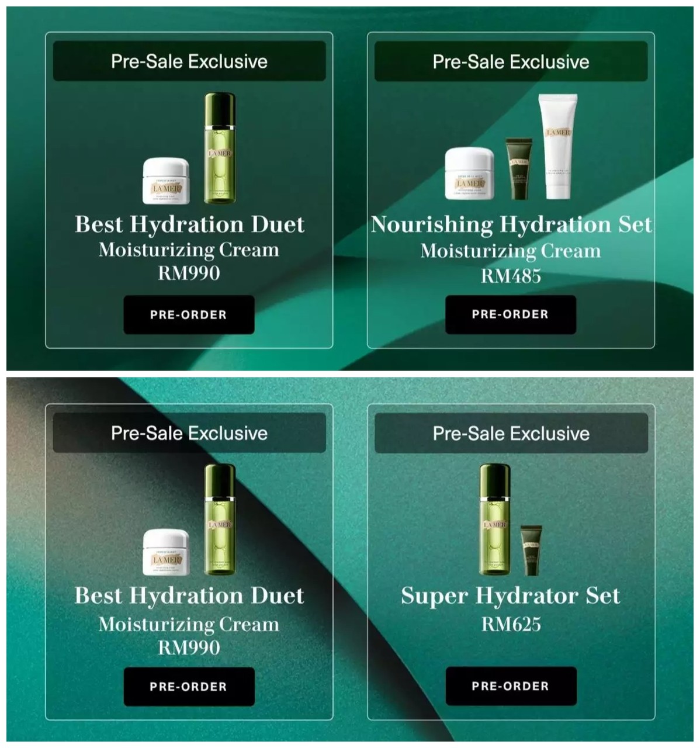700x748 pixels.
Task: Click the RM625 price text
Action: (511, 625)
